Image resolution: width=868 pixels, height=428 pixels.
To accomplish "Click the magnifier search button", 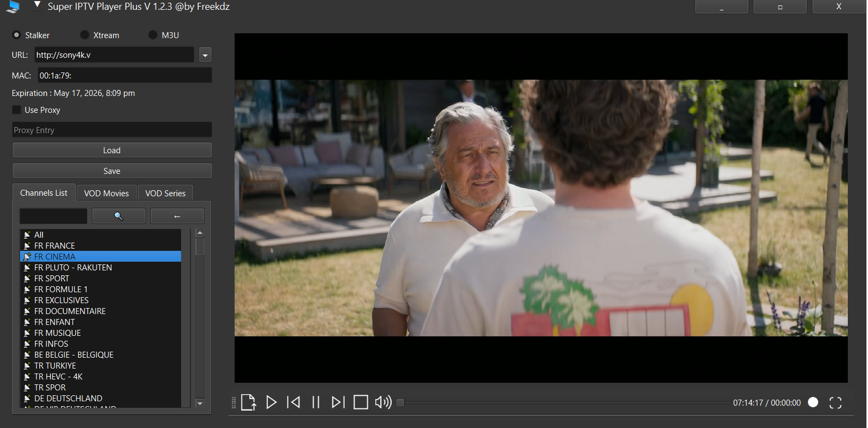I will [x=118, y=216].
